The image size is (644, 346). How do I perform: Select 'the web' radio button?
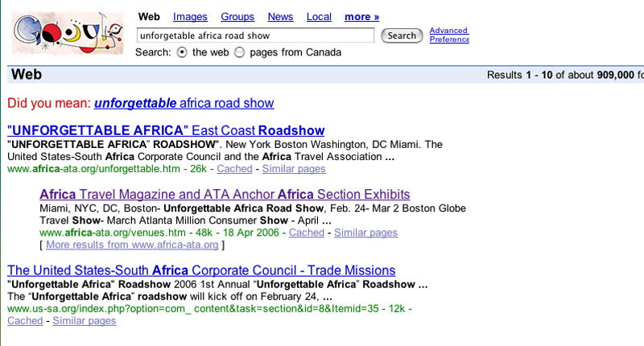(x=182, y=52)
